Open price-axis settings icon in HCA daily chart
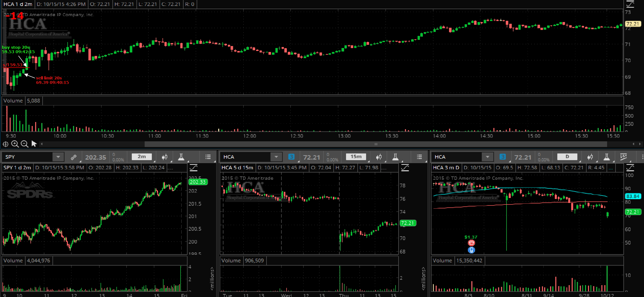 [x=630, y=168]
